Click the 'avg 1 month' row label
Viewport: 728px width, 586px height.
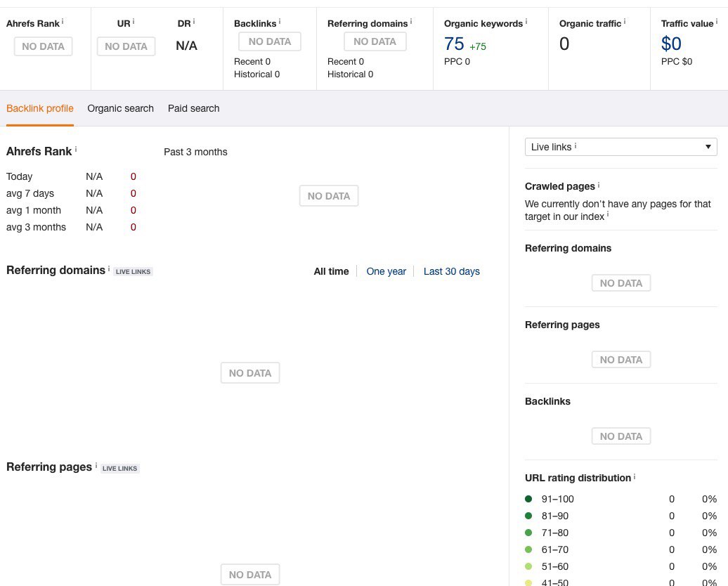[34, 210]
